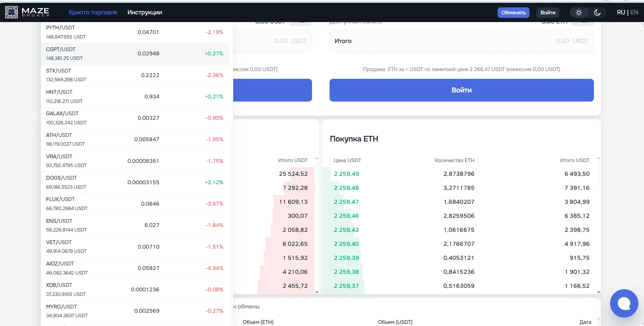The height and width of the screenshot is (326, 644).
Task: Select STX/USDT pair
Action: [135, 75]
